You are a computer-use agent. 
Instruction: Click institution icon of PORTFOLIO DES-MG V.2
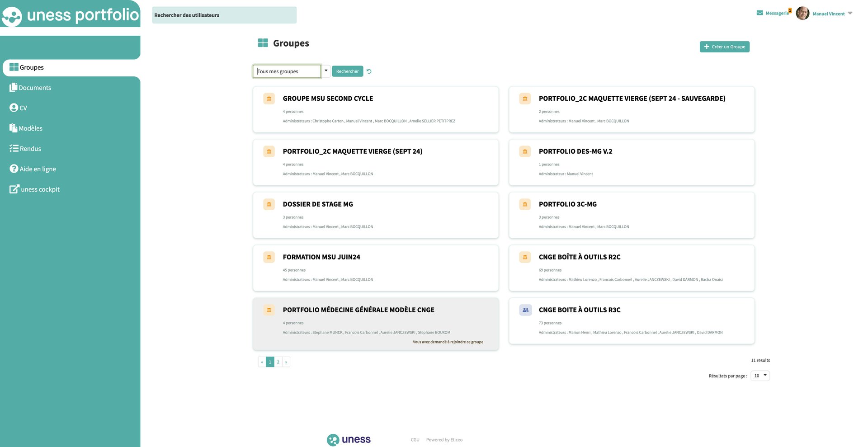525,151
